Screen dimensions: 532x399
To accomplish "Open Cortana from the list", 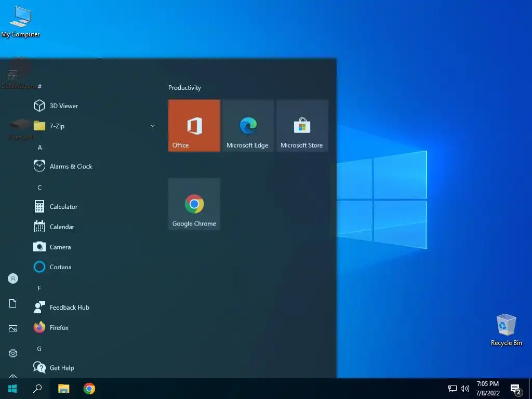I will [95, 267].
